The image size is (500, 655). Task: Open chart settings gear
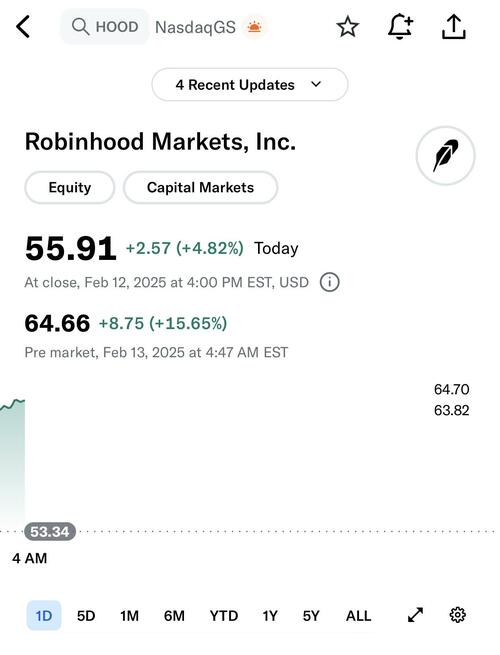[457, 615]
